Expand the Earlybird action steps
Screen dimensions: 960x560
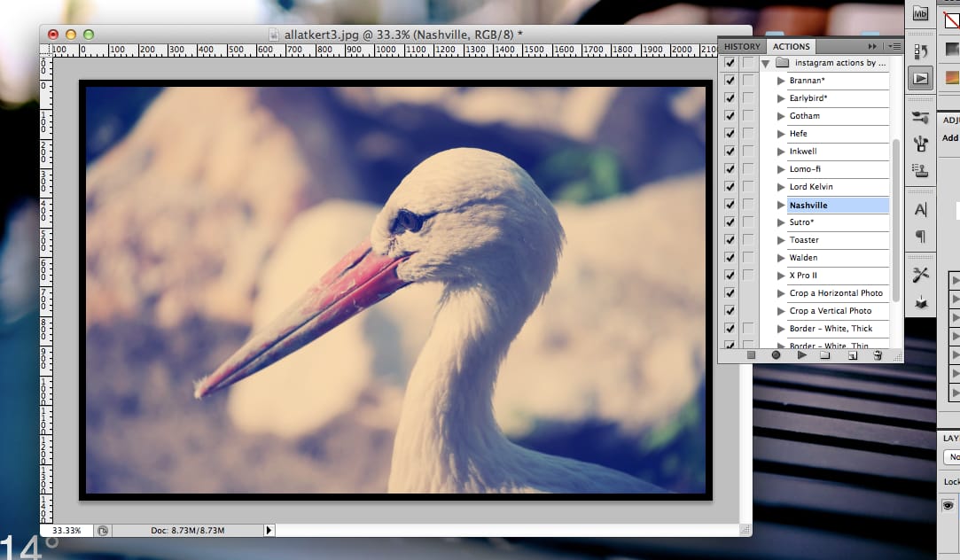[781, 98]
